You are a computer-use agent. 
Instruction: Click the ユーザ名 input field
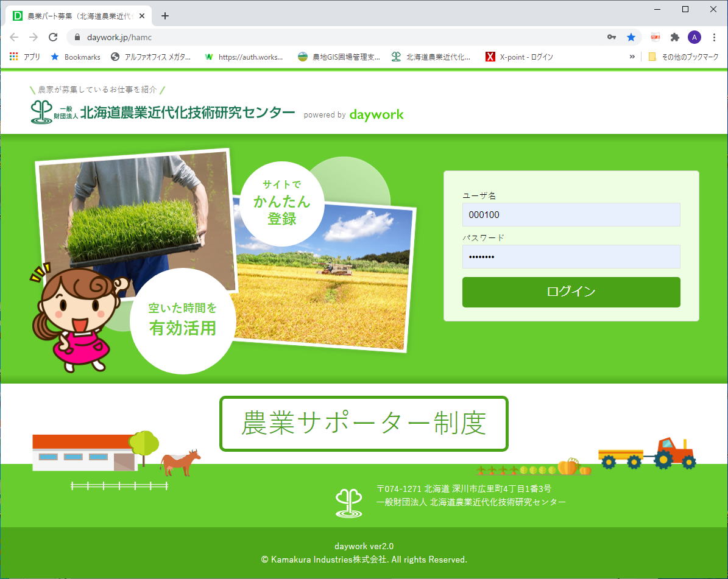[x=571, y=215]
